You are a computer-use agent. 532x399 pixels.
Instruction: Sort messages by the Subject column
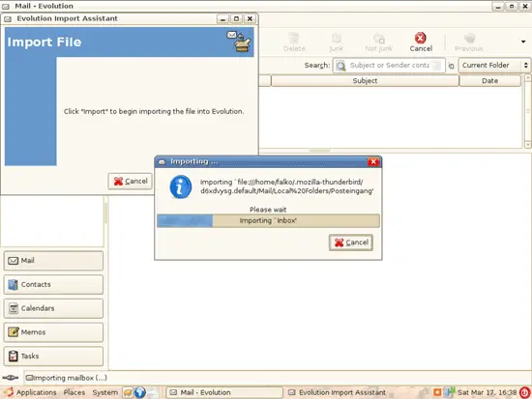pyautogui.click(x=365, y=81)
